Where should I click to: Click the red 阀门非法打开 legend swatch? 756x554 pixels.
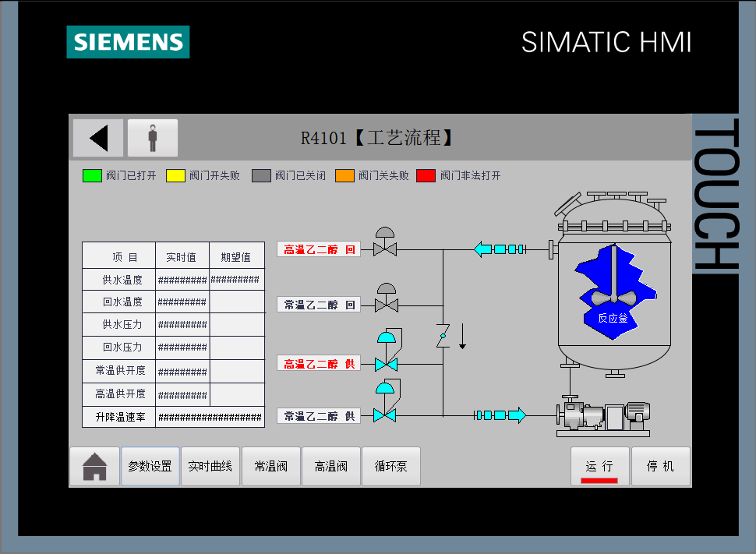coord(426,175)
